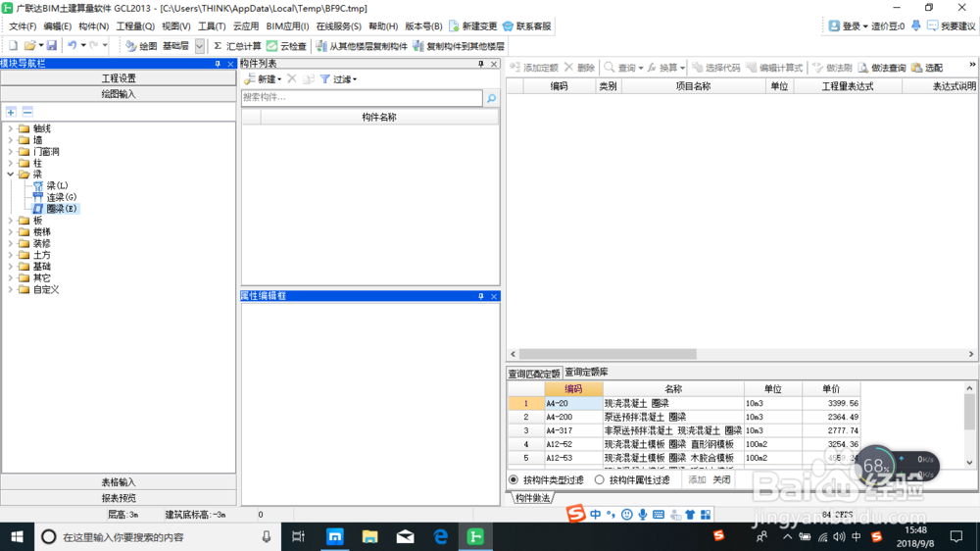Pin the 构件列表 panel

point(480,64)
